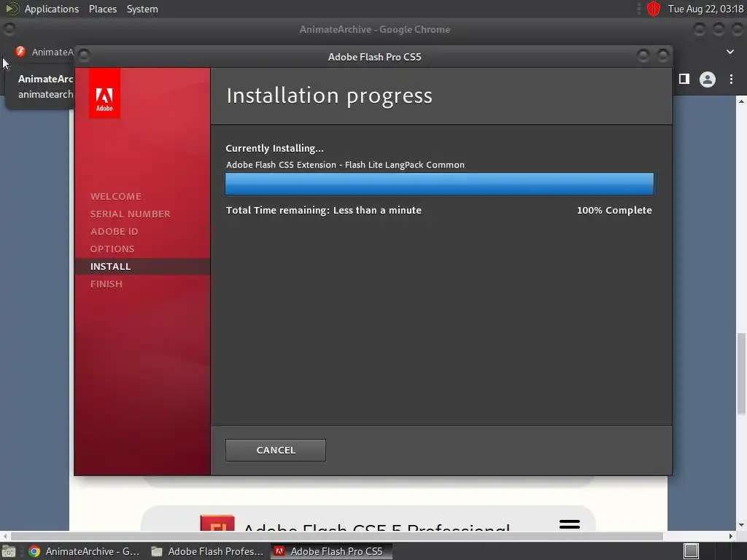This screenshot has width=747, height=560.
Task: Click installer window menu button top-left
Action: click(84, 55)
